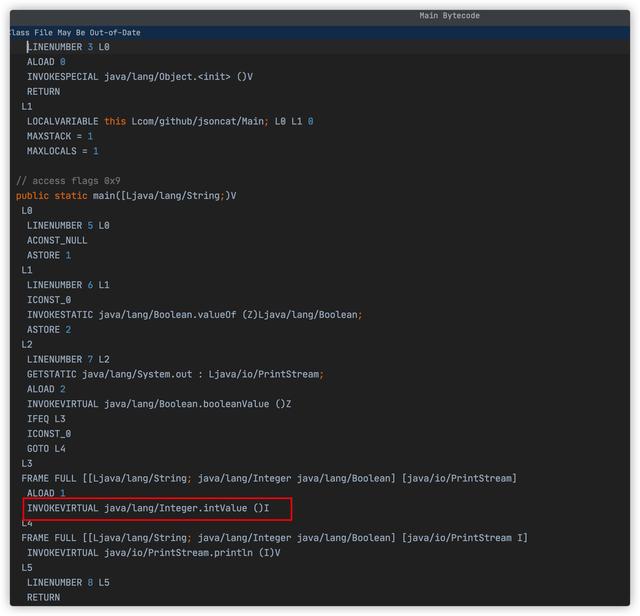
Task: Select the FRAME FULL line ending [java/io/PrintStream I]
Action: 274,538
